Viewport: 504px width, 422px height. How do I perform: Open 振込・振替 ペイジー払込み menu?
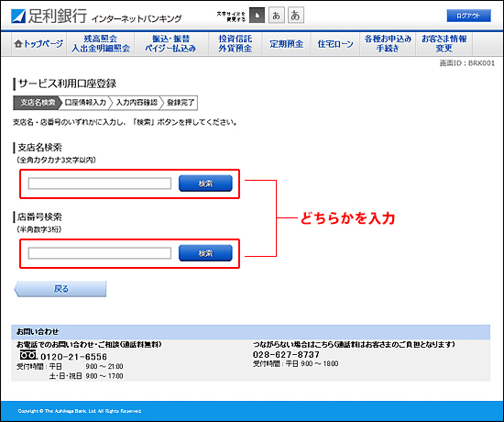click(x=171, y=44)
